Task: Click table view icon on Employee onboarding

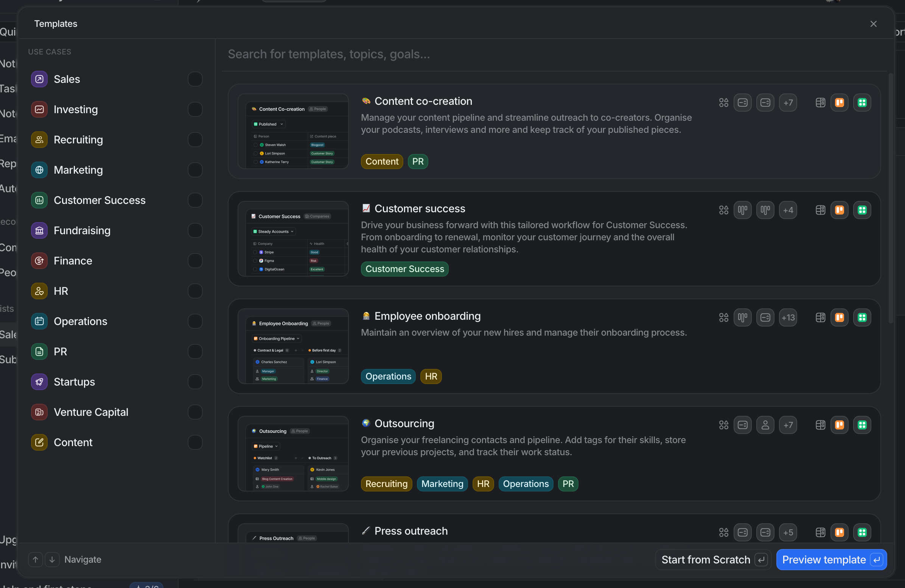Action: coord(820,317)
